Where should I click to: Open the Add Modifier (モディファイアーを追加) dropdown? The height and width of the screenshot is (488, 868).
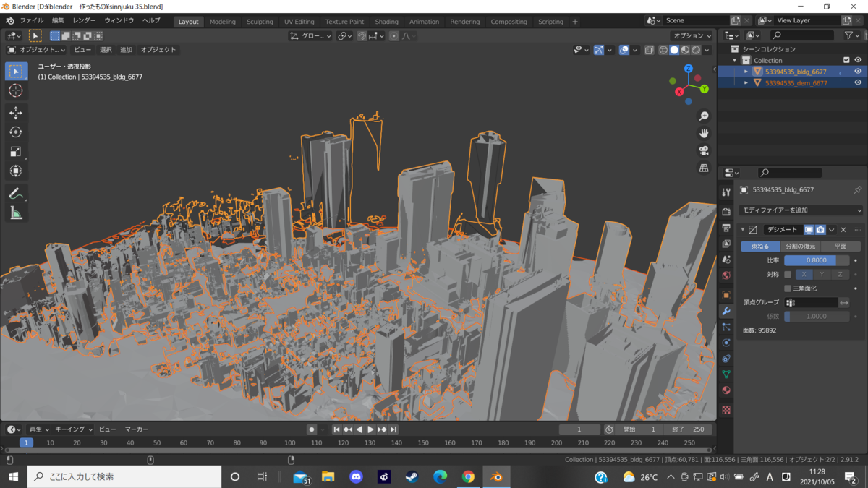pyautogui.click(x=801, y=210)
